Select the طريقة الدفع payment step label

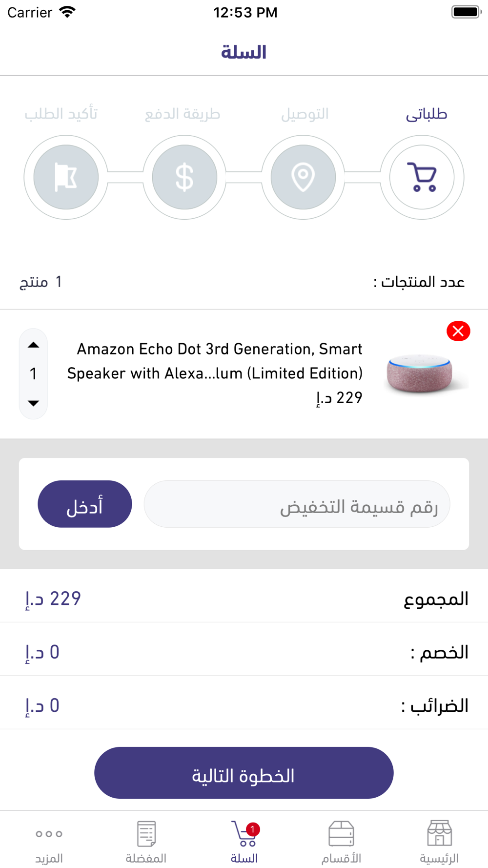pyautogui.click(x=183, y=114)
